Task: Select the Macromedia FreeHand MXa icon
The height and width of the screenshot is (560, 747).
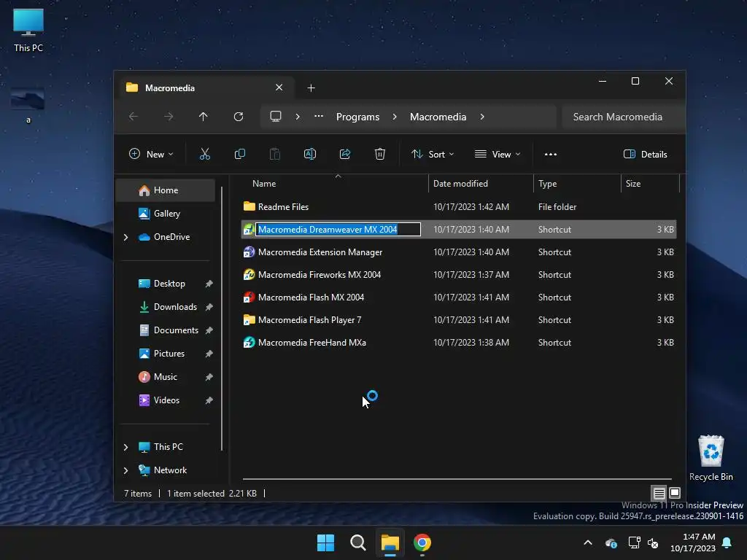Action: click(249, 343)
